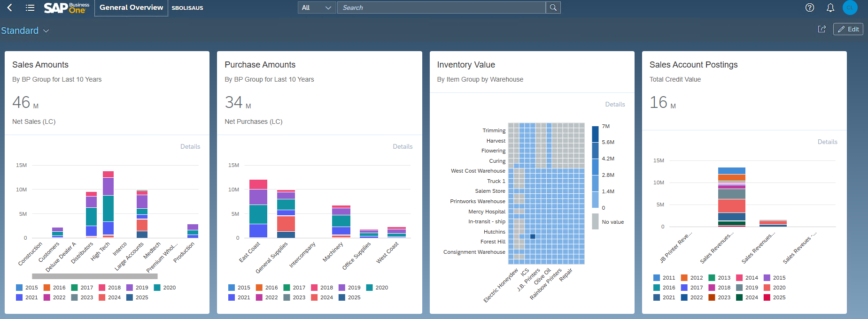The image size is (868, 319).
Task: Open Details link in Sales Amounts card
Action: pos(190,146)
